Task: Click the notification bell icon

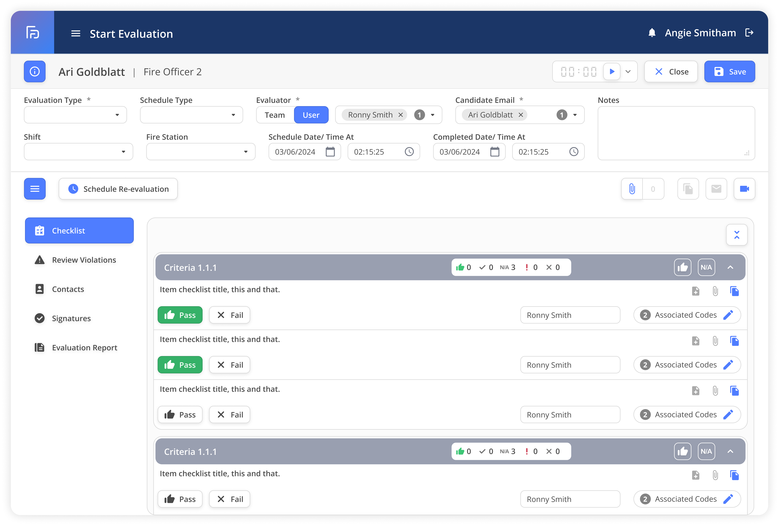Action: (x=652, y=33)
